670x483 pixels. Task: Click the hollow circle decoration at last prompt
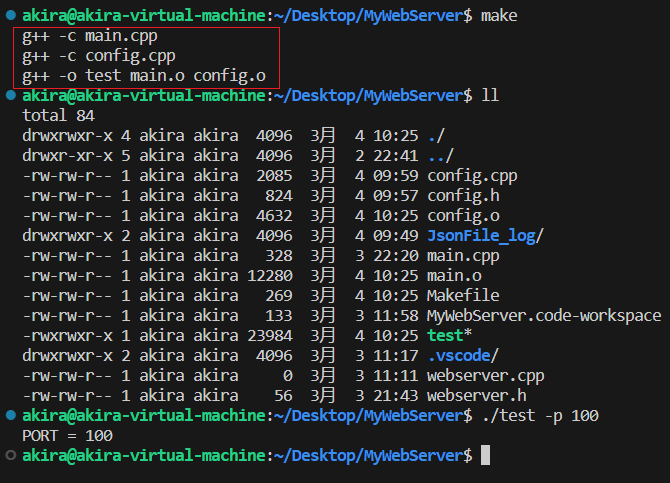(x=9, y=455)
